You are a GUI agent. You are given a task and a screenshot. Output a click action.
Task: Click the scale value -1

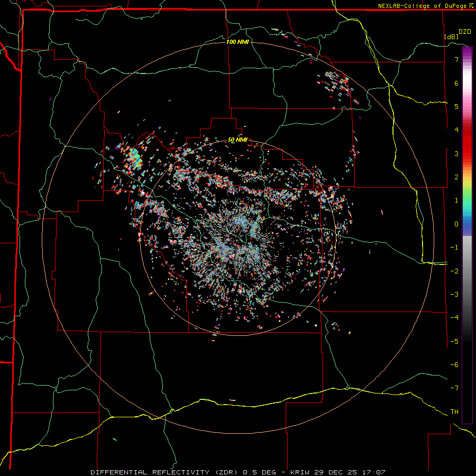click(x=454, y=248)
